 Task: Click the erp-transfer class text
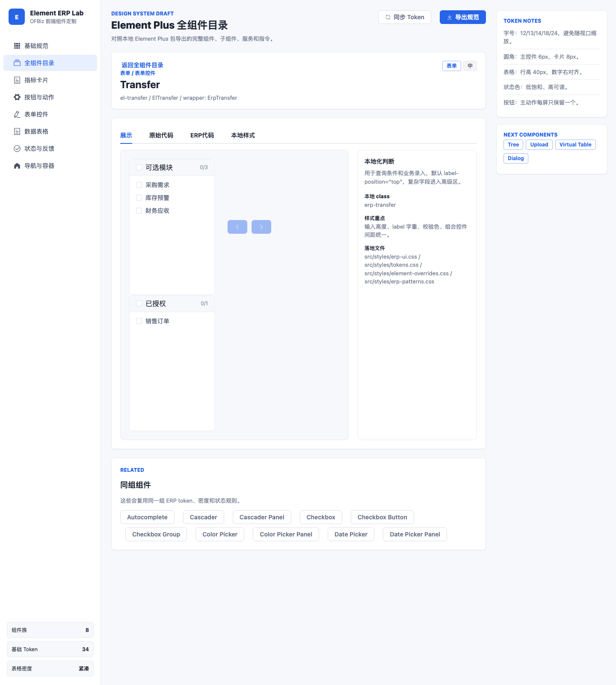click(380, 205)
